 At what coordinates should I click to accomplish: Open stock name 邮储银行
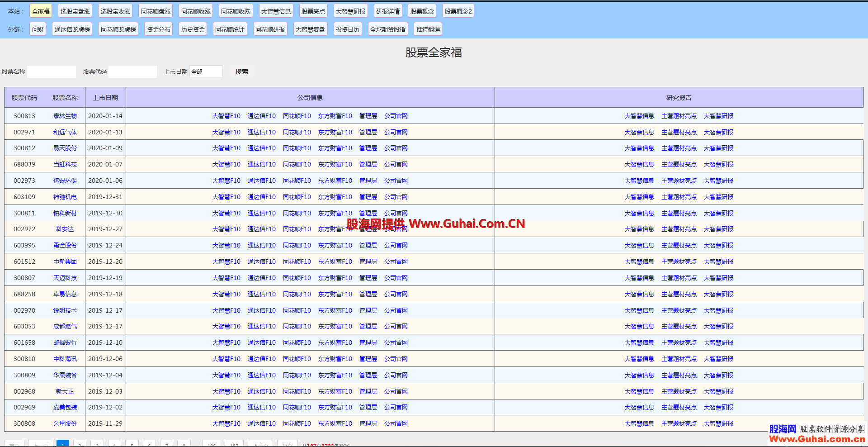pos(65,342)
